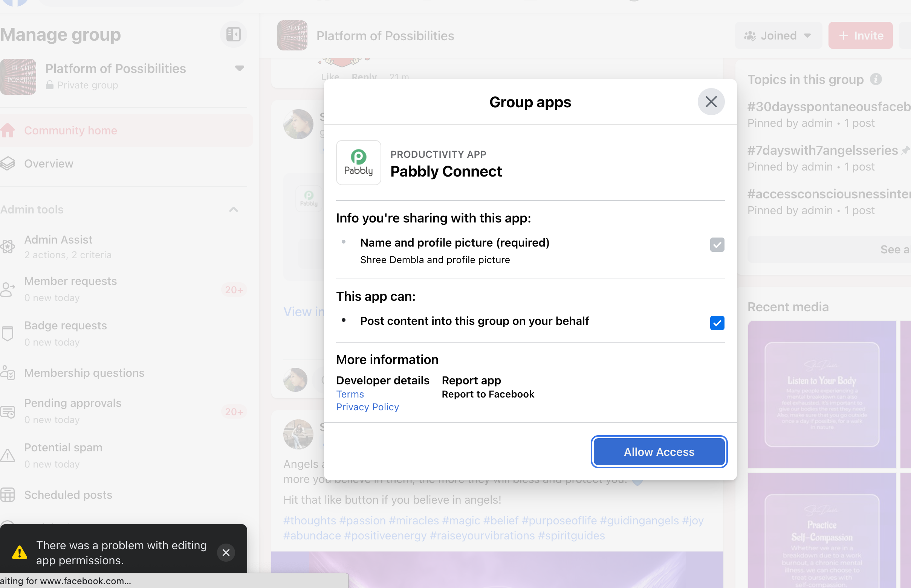Viewport: 911px width, 588px height.
Task: Toggle the Name and profile picture checkbox
Action: point(717,245)
